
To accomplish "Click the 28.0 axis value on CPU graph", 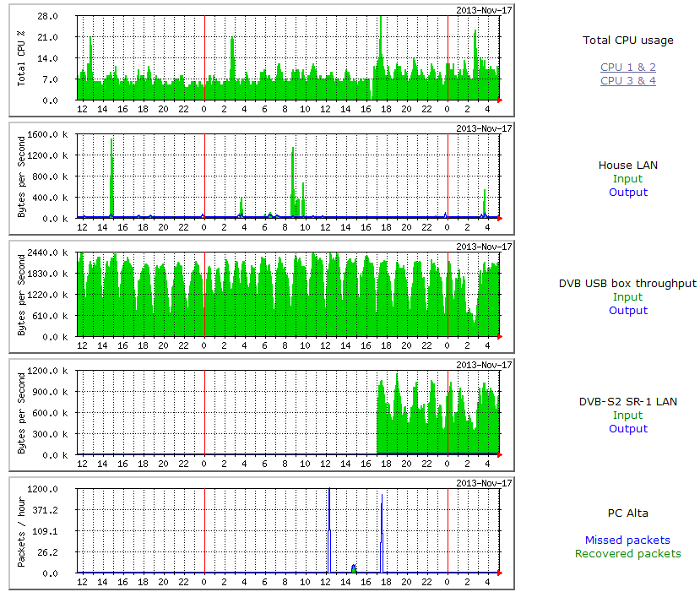I will pos(48,16).
